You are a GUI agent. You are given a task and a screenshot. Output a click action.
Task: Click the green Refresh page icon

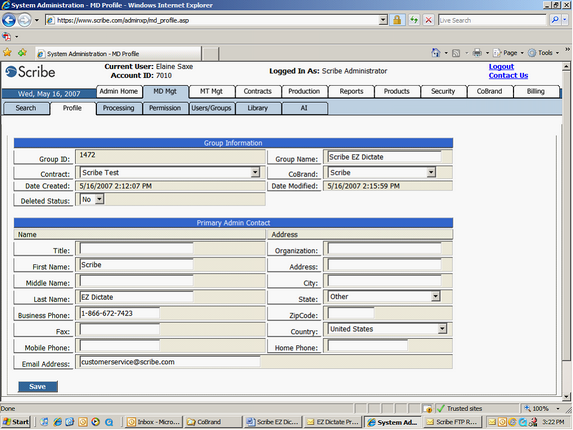click(414, 20)
